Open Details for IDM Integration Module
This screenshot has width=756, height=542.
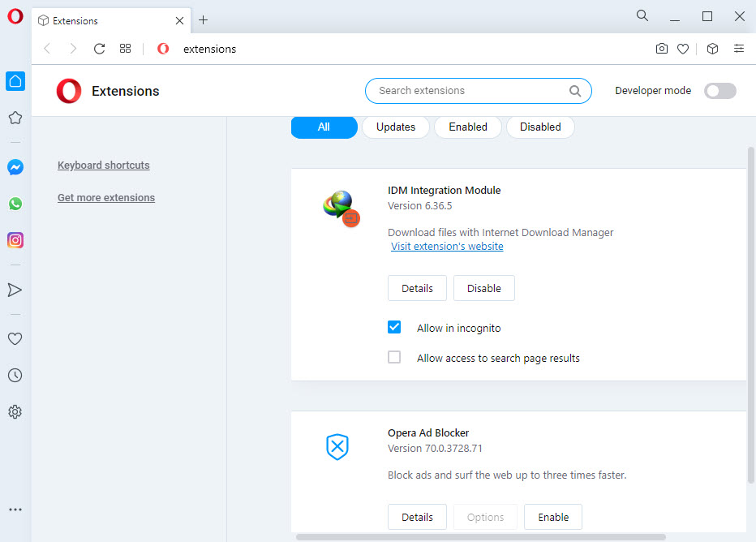(417, 288)
